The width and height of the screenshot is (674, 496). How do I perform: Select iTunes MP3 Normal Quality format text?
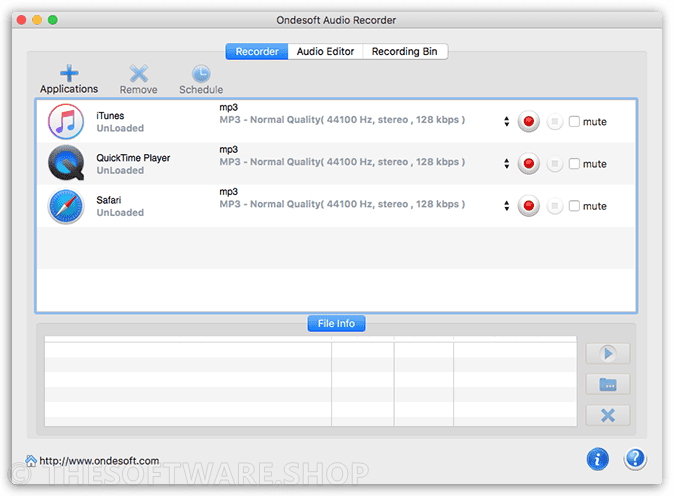(x=342, y=120)
